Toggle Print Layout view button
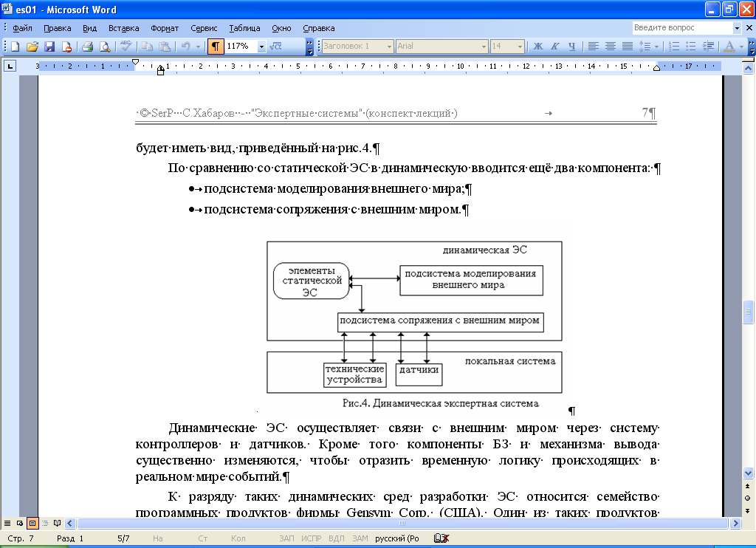The image size is (756, 548). pyautogui.click(x=32, y=523)
